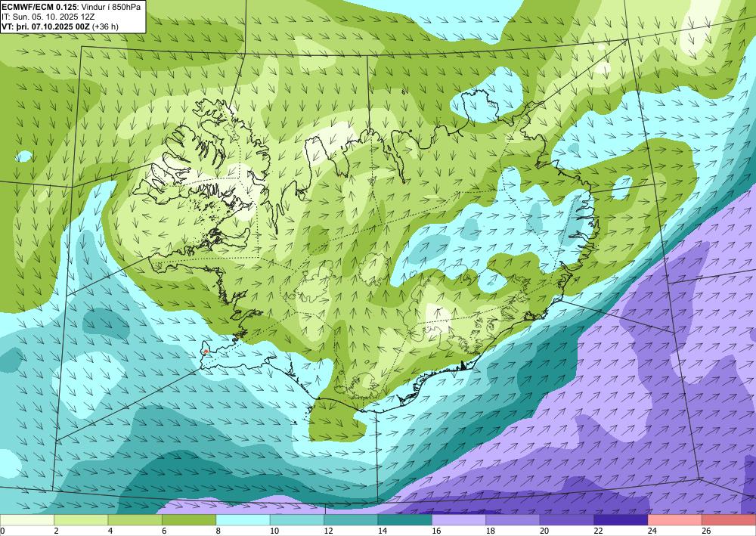Viewport: 756px width, 536px height.
Task: Click the legend scale label "4"
Action: point(110,531)
